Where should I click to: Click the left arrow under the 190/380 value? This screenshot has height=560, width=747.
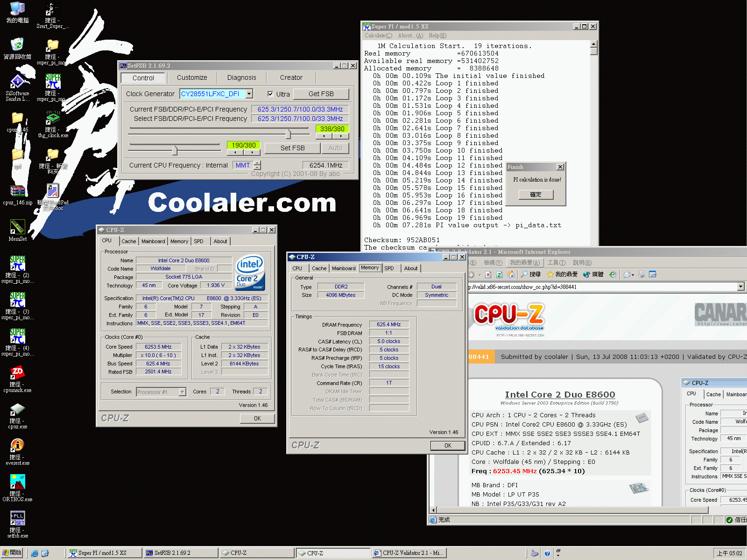click(x=235, y=153)
